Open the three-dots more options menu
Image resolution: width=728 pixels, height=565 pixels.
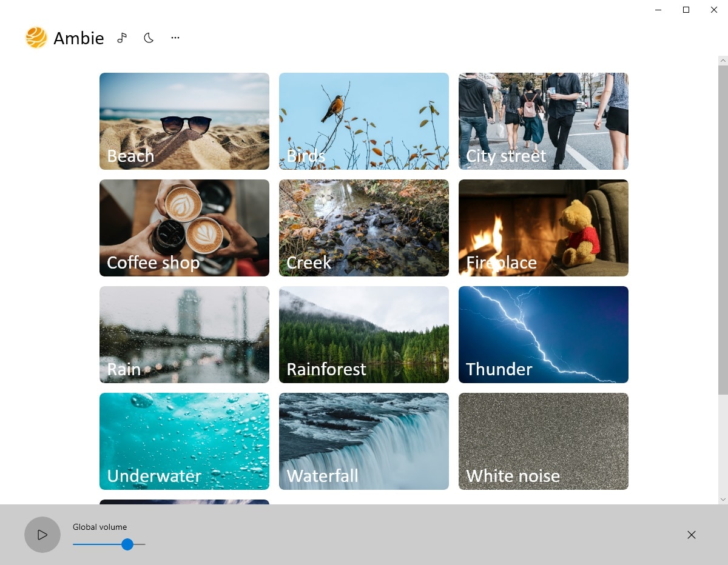tap(175, 38)
